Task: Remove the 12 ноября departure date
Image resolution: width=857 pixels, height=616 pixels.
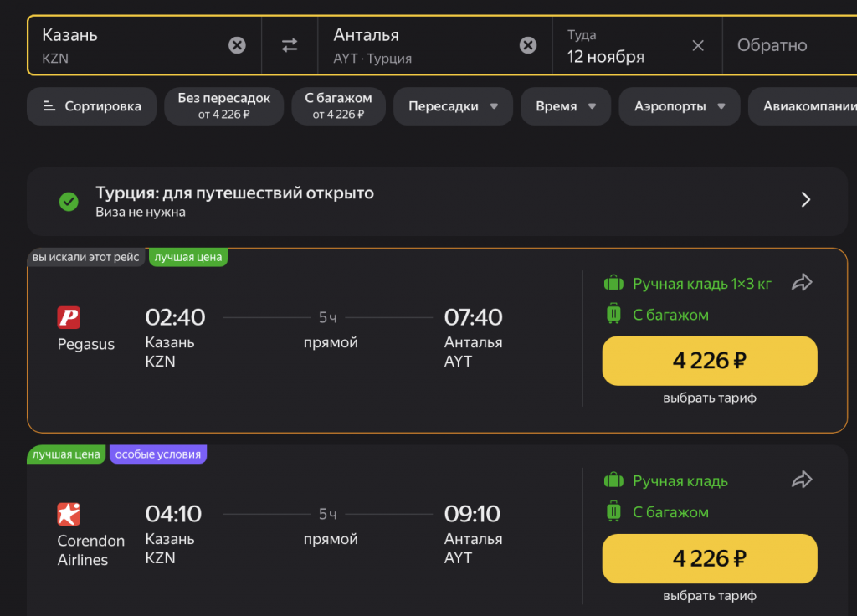Action: 698,45
